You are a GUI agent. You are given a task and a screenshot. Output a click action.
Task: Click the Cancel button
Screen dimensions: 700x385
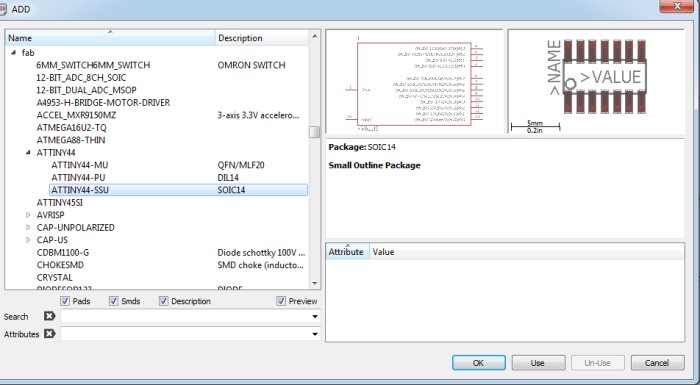(657, 363)
